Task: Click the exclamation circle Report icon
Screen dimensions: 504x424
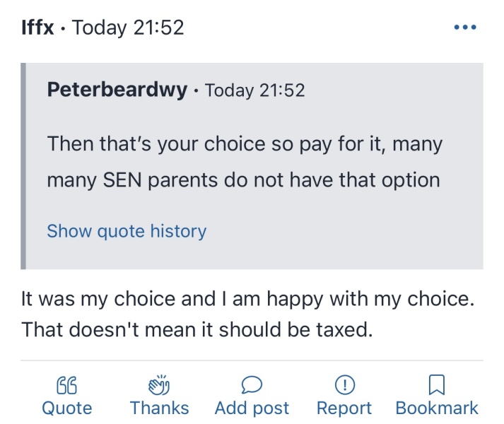Action: [344, 385]
